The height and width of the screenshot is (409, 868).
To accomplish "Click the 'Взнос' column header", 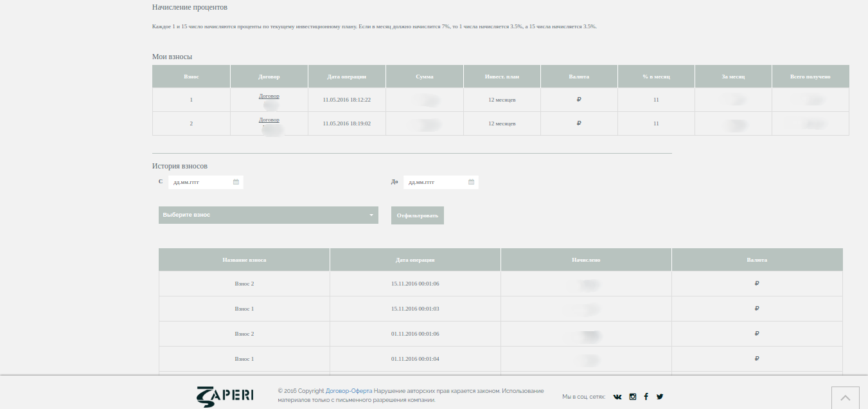I will point(191,77).
